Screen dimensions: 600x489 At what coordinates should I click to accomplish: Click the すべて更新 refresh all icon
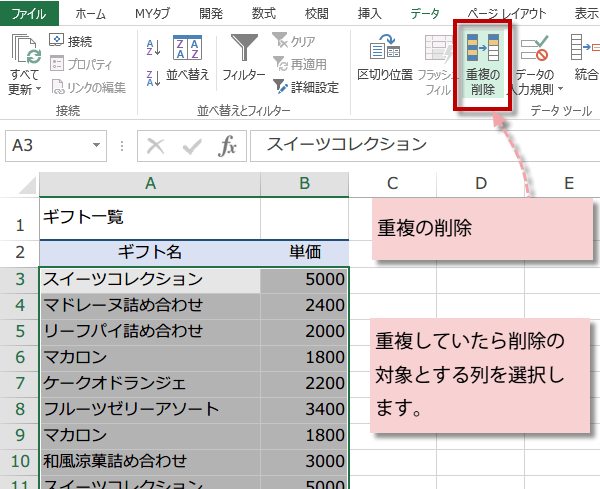pos(25,49)
